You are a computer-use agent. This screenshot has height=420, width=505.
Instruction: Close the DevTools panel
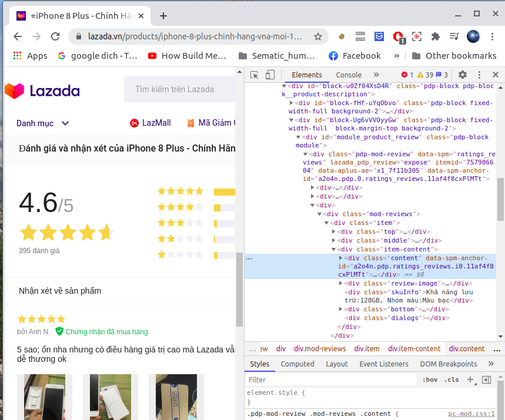pos(496,75)
